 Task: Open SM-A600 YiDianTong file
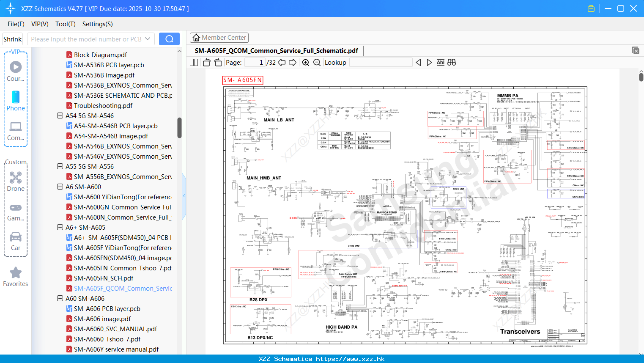(119, 197)
